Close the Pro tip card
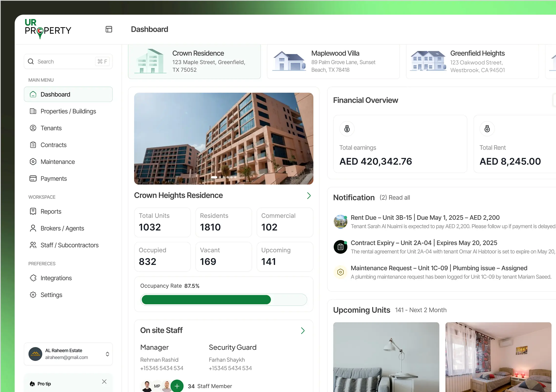The height and width of the screenshot is (392, 556). pyautogui.click(x=104, y=381)
